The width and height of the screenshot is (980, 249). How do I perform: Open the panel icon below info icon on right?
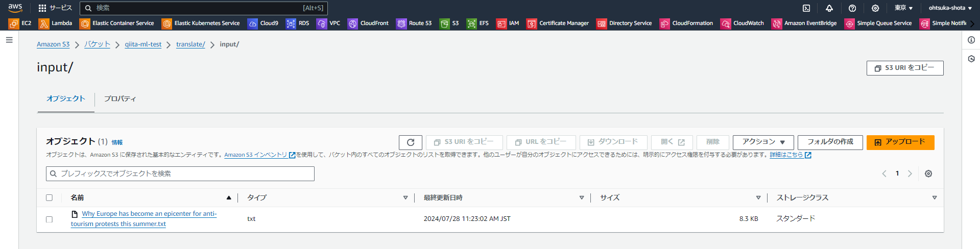pyautogui.click(x=971, y=59)
